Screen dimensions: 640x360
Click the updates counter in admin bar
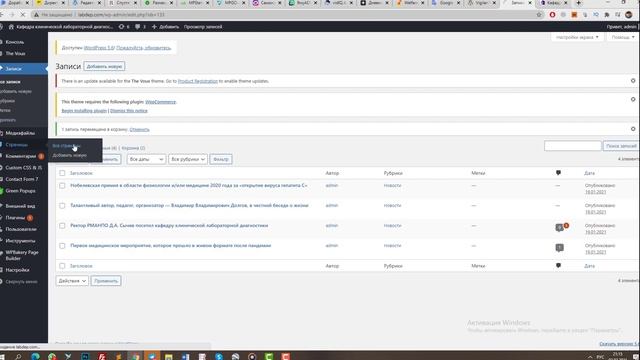click(124, 27)
